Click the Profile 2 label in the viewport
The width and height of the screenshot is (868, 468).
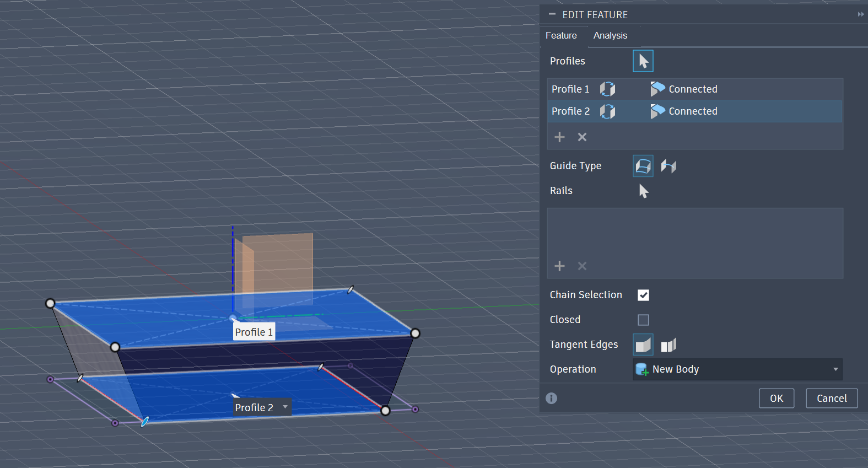click(x=254, y=407)
